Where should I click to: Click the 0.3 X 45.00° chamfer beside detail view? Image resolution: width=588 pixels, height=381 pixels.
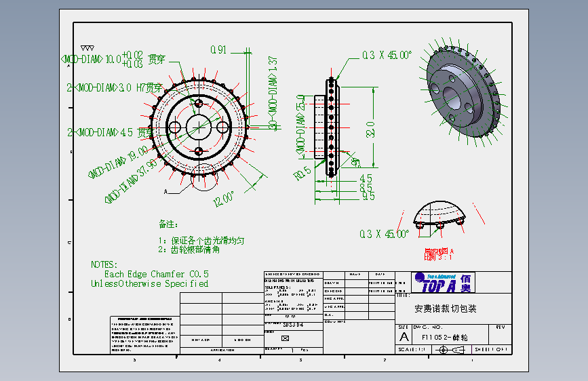click(x=384, y=234)
